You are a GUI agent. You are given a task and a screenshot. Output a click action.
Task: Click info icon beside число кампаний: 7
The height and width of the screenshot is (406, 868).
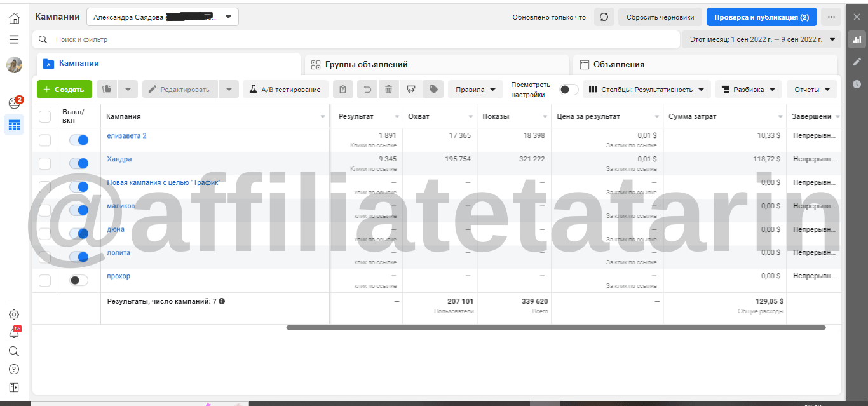[x=222, y=302]
